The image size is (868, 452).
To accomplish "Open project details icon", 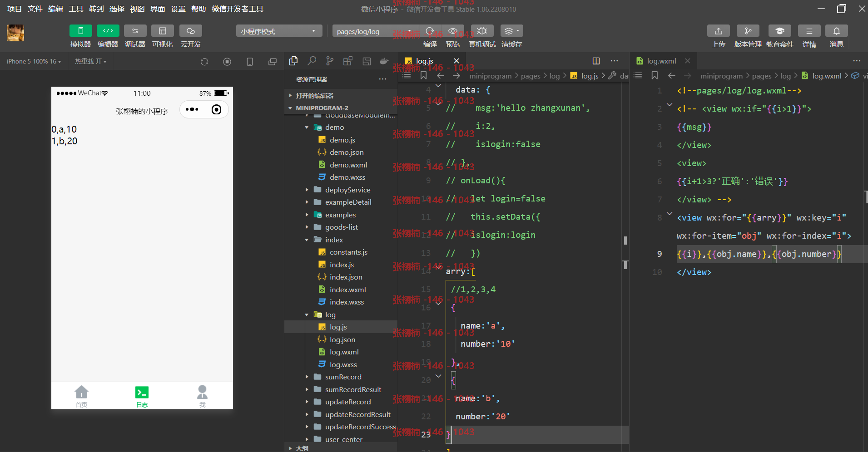I will pos(809,31).
